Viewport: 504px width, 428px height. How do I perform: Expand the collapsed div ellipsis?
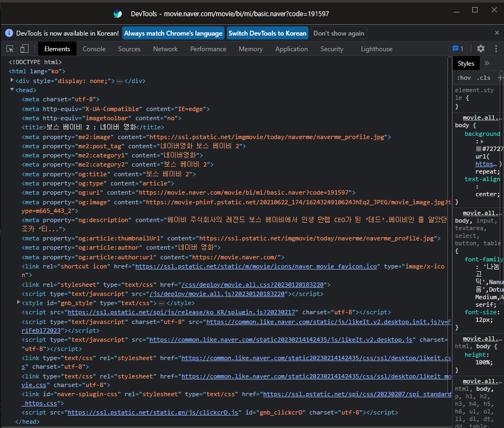[119, 81]
